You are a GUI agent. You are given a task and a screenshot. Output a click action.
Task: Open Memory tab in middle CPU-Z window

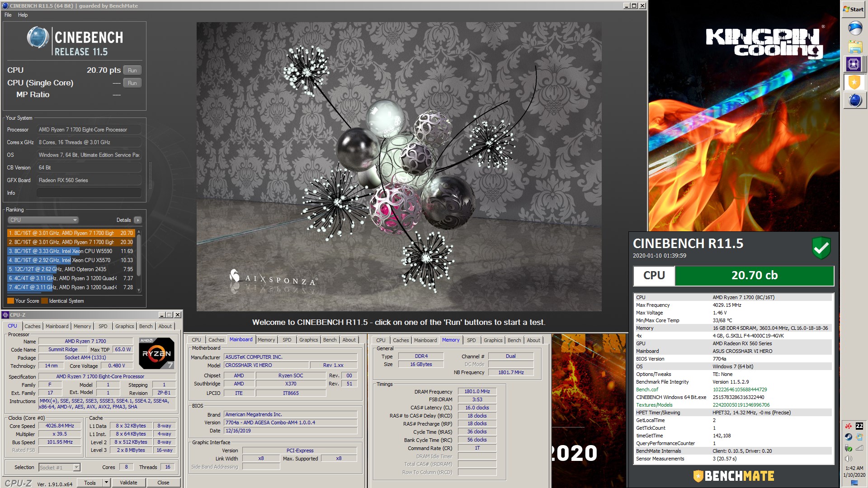(x=266, y=340)
